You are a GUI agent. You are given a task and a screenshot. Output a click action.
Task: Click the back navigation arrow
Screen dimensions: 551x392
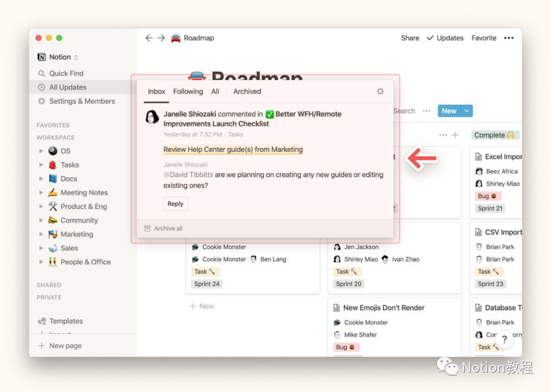click(x=149, y=38)
